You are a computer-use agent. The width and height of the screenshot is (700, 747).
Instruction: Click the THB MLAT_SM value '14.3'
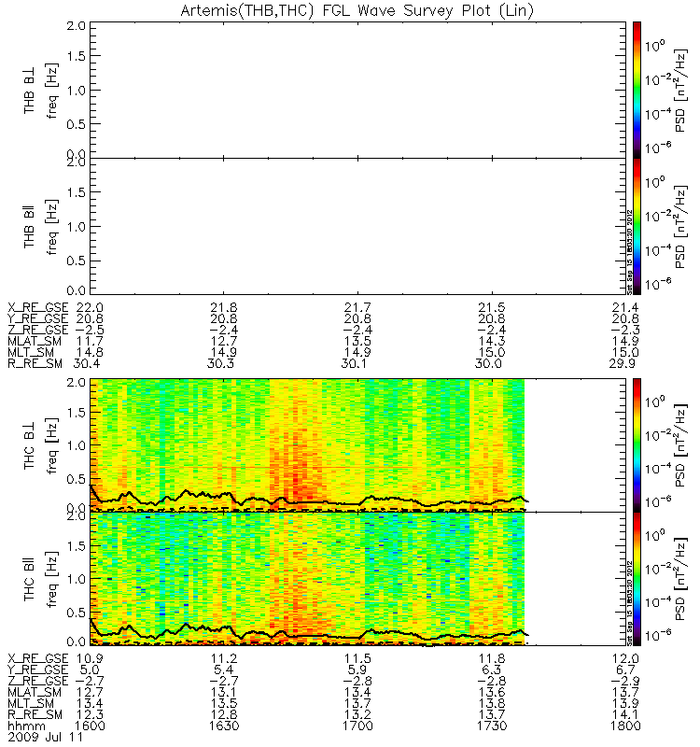(492, 341)
